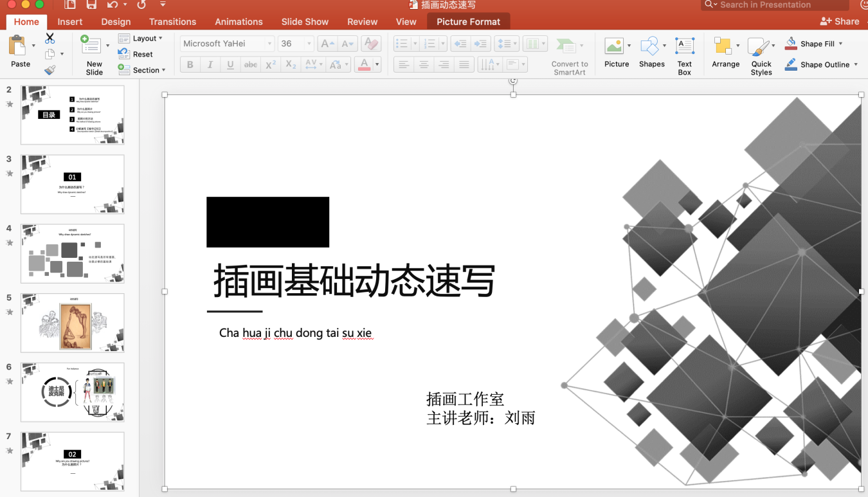This screenshot has height=497, width=868.
Task: Click the red font color swatch
Action: 364,64
